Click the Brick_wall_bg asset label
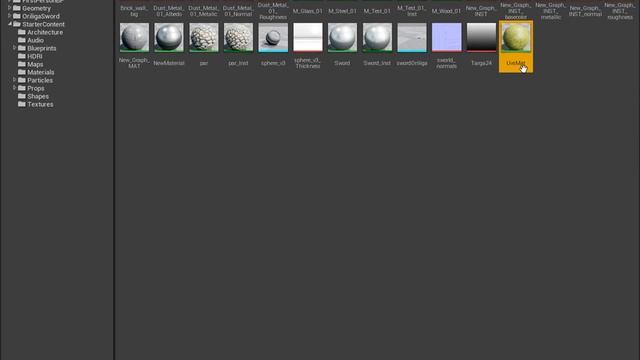 pyautogui.click(x=134, y=11)
